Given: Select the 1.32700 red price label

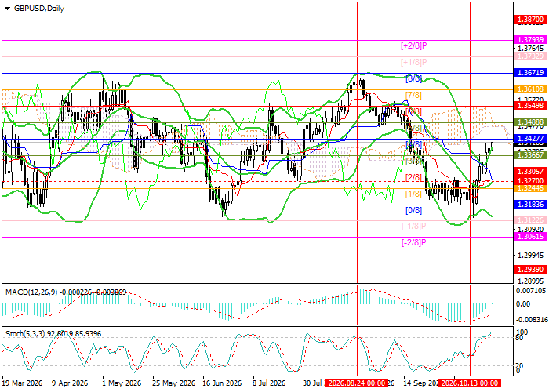Looking at the screenshot, I should coord(531,181).
